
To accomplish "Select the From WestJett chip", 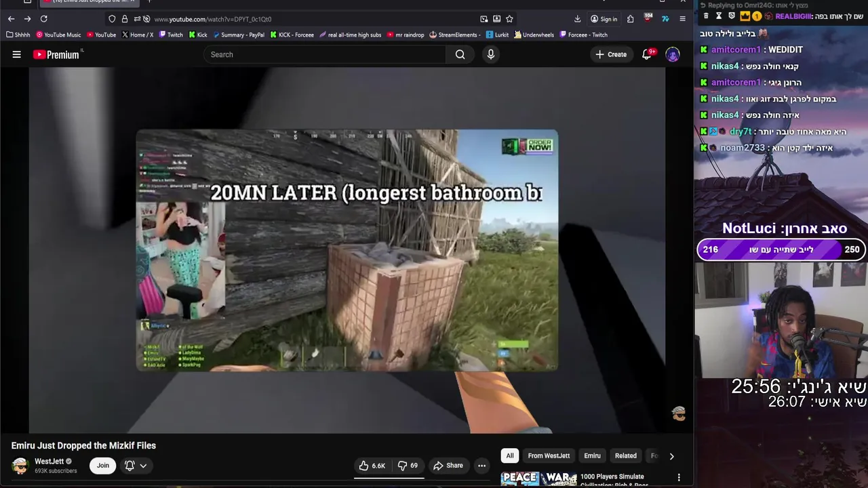I will tap(549, 455).
